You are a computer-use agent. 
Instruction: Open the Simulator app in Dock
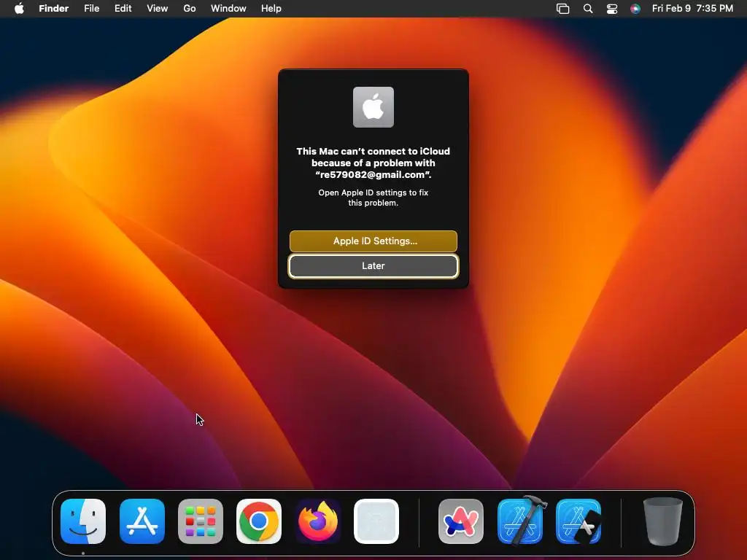pyautogui.click(x=578, y=521)
